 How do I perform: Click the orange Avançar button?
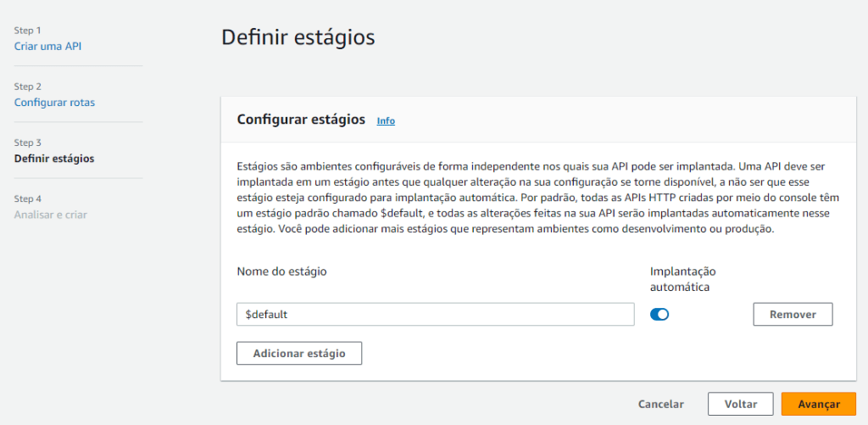[x=818, y=405]
